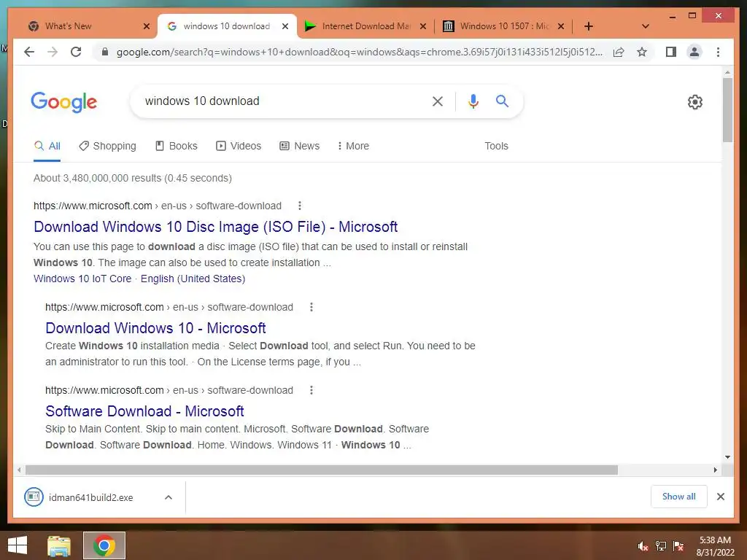Reload the current page
Viewport: 747px width, 560px height.
coord(76,52)
